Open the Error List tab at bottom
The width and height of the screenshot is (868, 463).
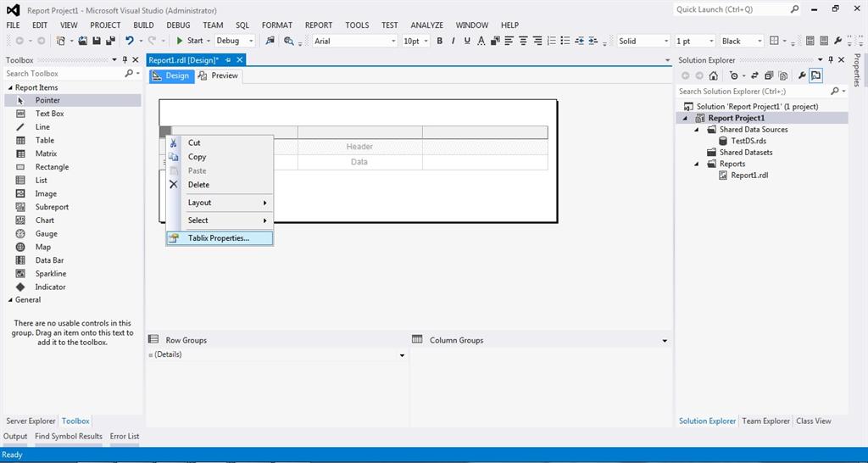click(125, 437)
